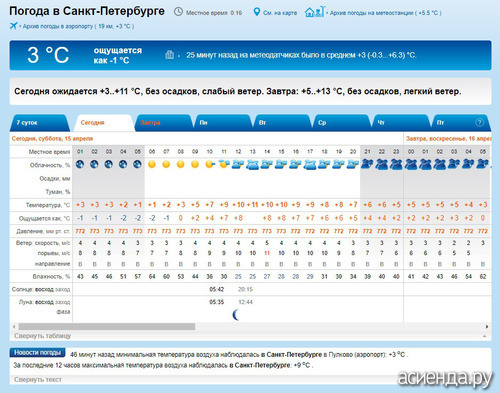Click the sun icon at hour 08

tap(180, 164)
